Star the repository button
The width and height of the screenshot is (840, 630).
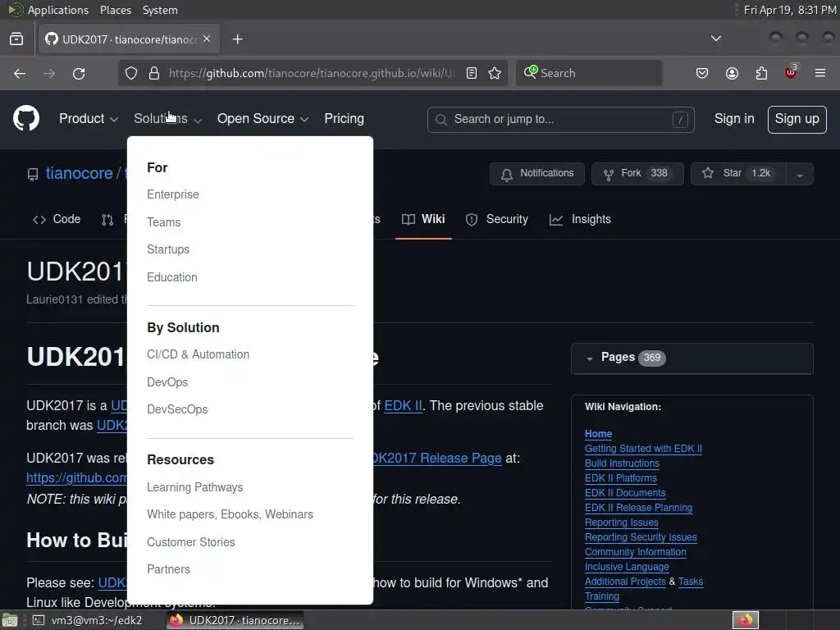click(739, 174)
